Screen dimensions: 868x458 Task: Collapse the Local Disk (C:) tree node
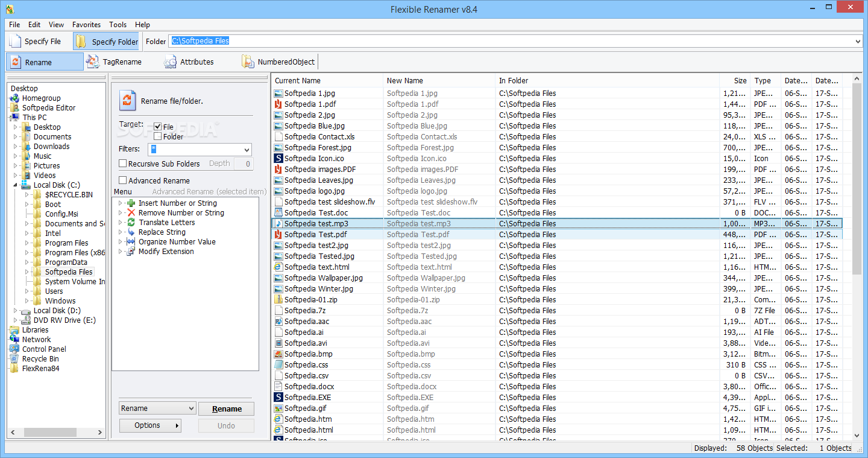coord(16,185)
